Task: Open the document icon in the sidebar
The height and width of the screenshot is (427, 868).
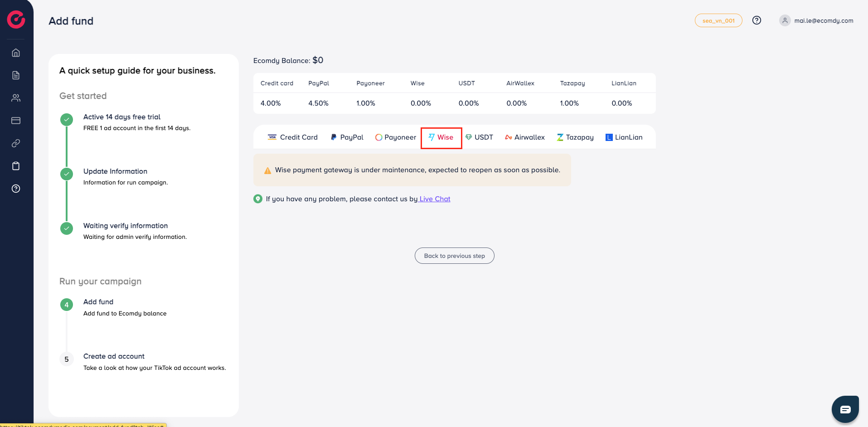Action: pyautogui.click(x=16, y=75)
